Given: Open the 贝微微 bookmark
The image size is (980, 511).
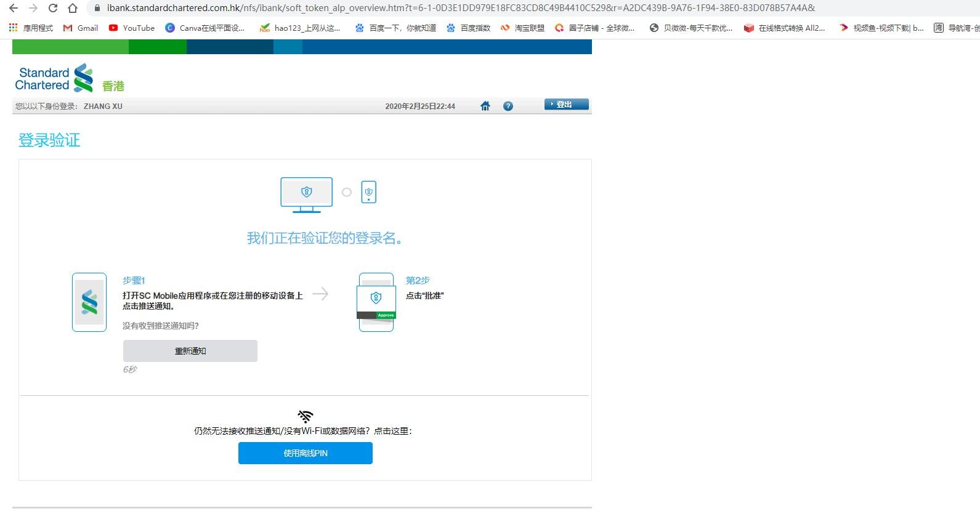Looking at the screenshot, I should 691,28.
